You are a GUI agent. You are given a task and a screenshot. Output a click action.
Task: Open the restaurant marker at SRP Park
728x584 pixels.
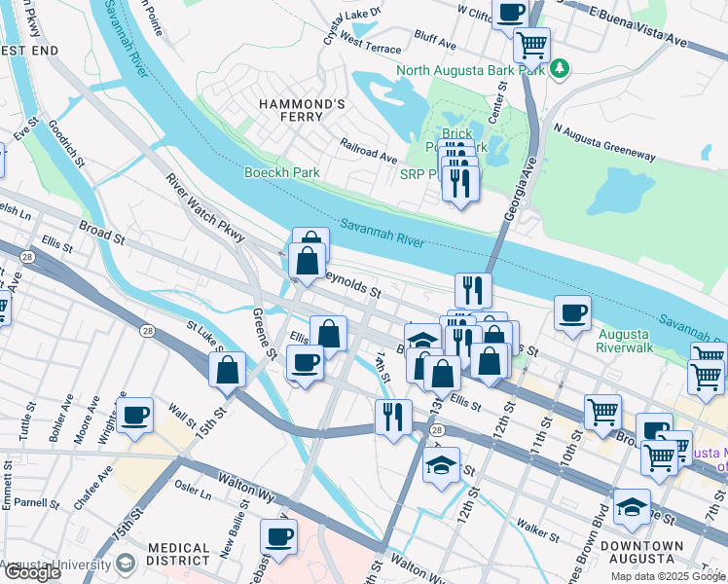point(460,187)
